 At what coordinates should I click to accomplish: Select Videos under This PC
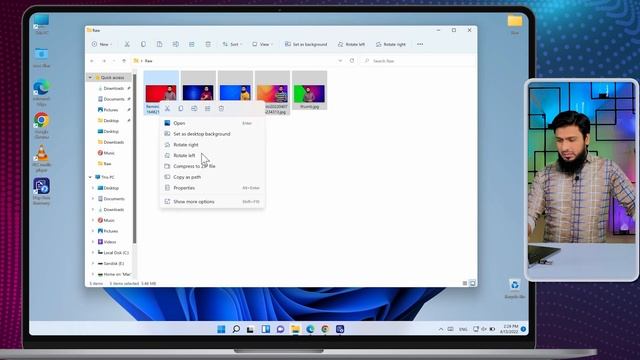pos(107,242)
